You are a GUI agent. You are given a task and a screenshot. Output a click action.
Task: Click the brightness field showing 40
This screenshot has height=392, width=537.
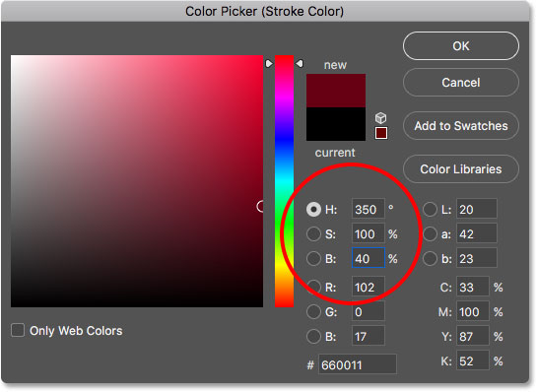click(x=369, y=258)
